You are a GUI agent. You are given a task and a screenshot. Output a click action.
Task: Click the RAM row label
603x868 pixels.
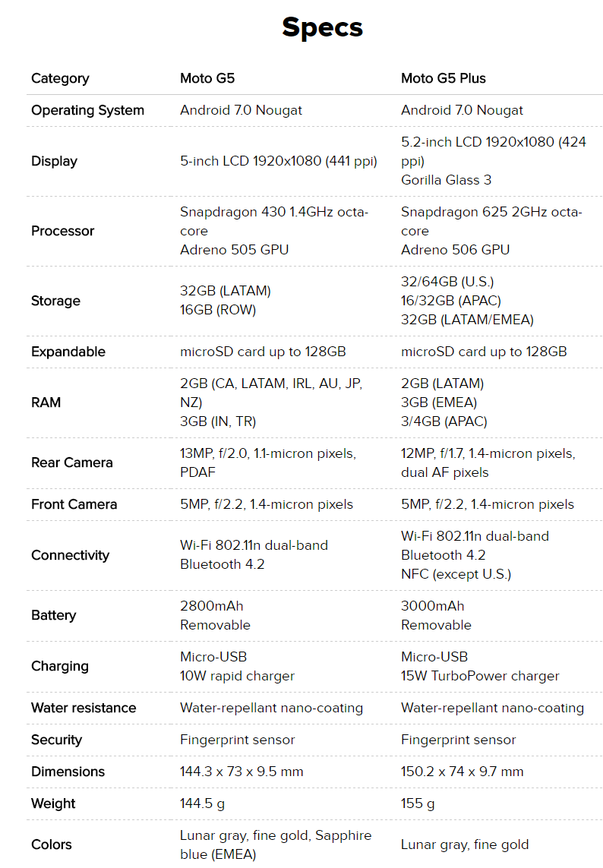(x=46, y=402)
